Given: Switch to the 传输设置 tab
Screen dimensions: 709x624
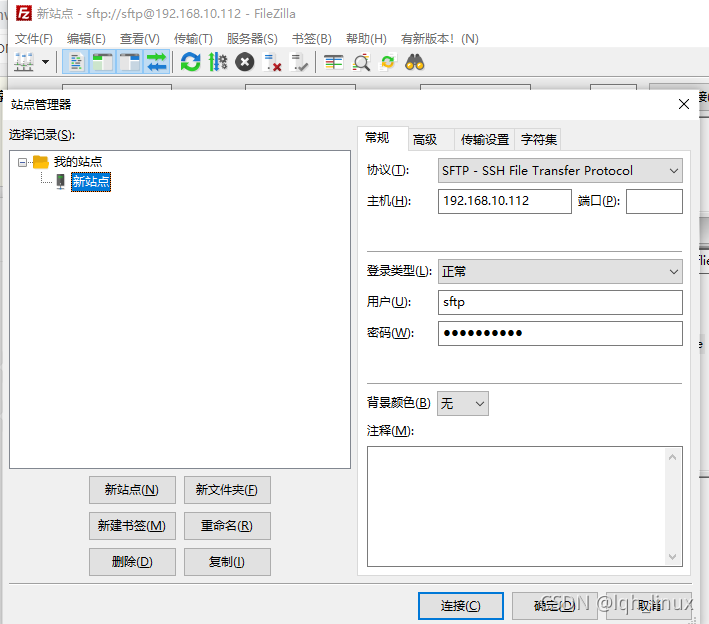Looking at the screenshot, I should (x=485, y=140).
